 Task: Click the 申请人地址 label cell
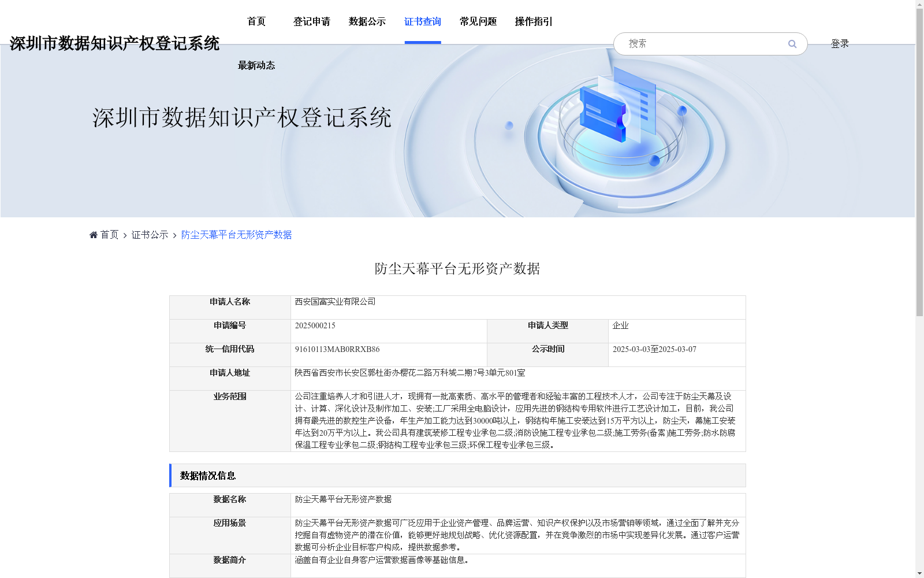(230, 378)
